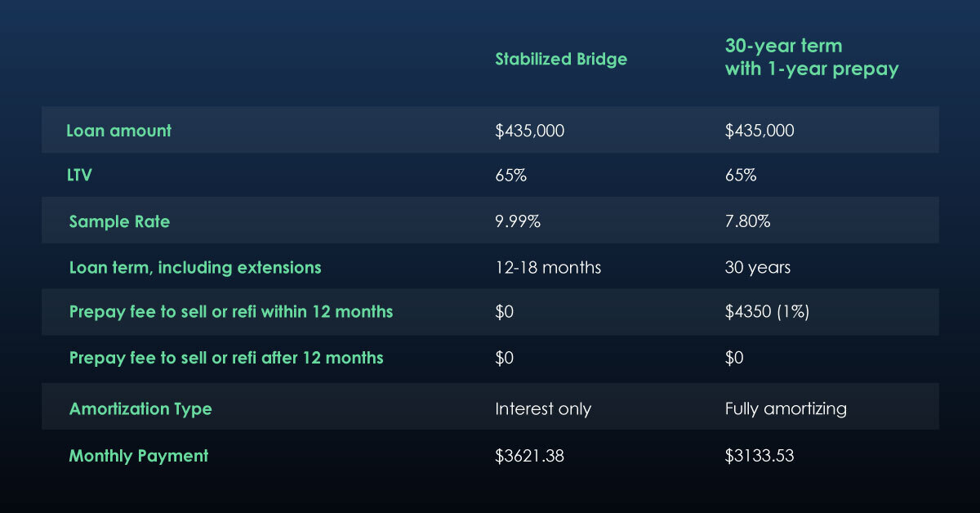Click prepay fee after 12 months label
This screenshot has width=980, height=513.
226,358
